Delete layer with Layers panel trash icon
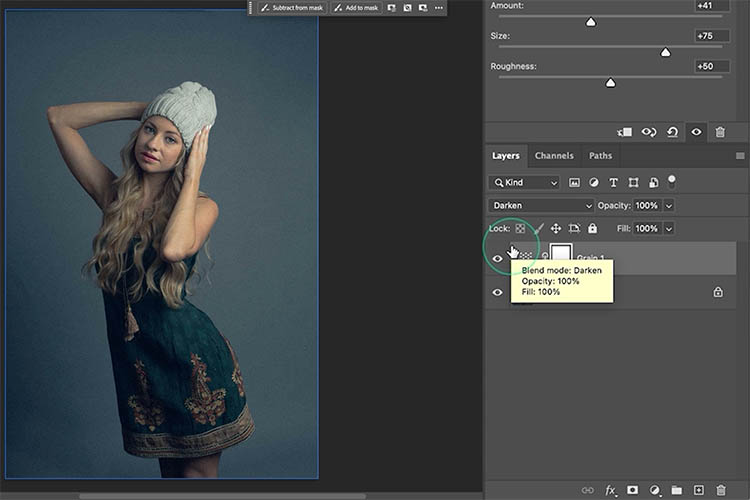The width and height of the screenshot is (750, 500). [x=721, y=490]
